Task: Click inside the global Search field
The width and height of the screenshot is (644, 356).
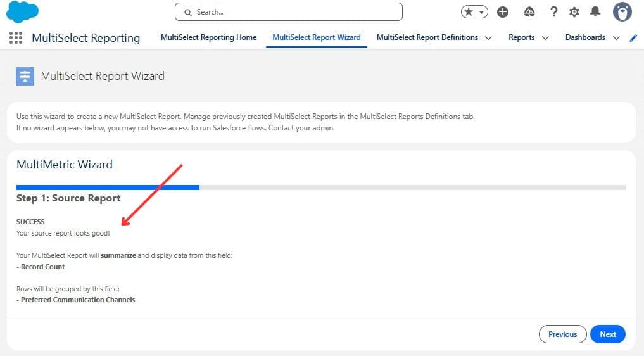Action: point(288,12)
